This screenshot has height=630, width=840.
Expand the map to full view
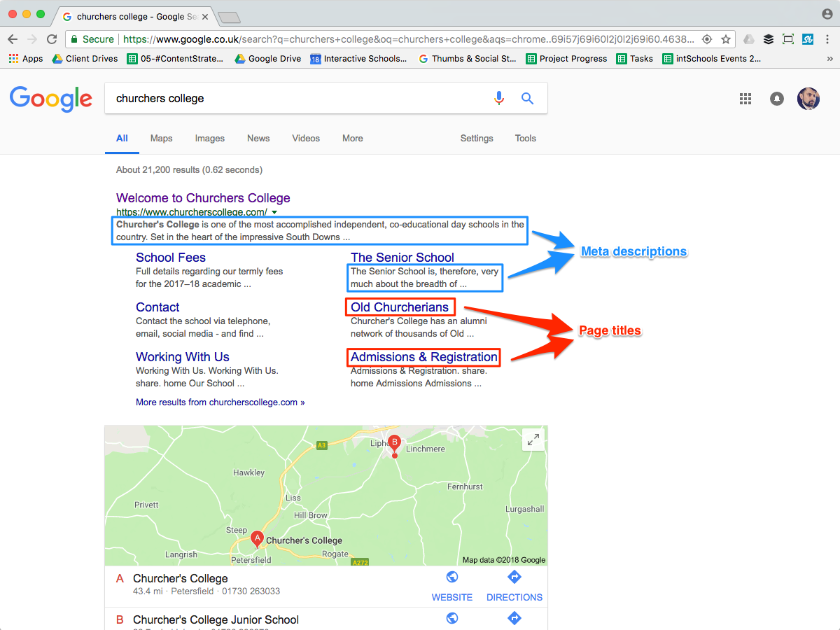pyautogui.click(x=533, y=440)
